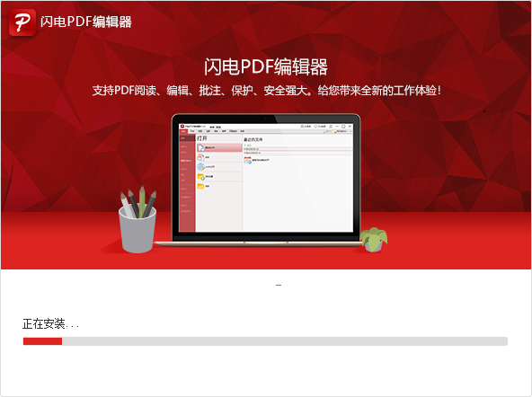Click the 闪电PDF编辑器 title beside the logo
This screenshot has width=532, height=397.
[x=86, y=22]
